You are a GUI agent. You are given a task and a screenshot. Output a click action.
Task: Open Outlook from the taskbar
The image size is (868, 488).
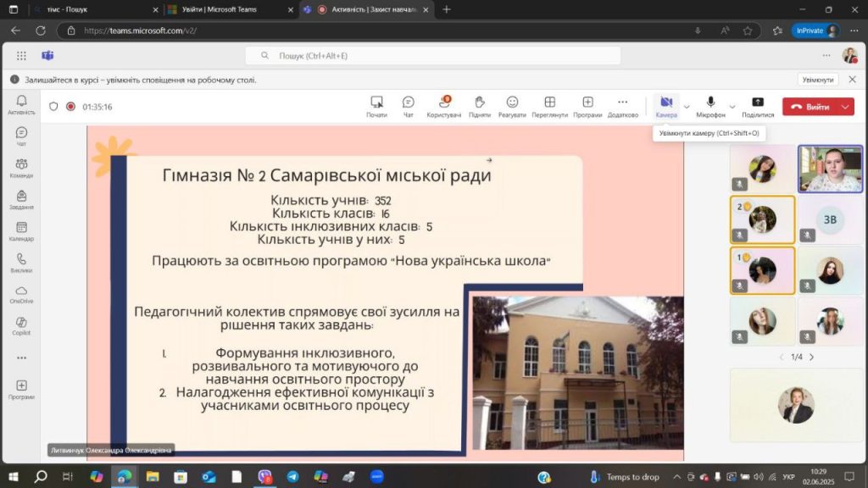click(209, 476)
